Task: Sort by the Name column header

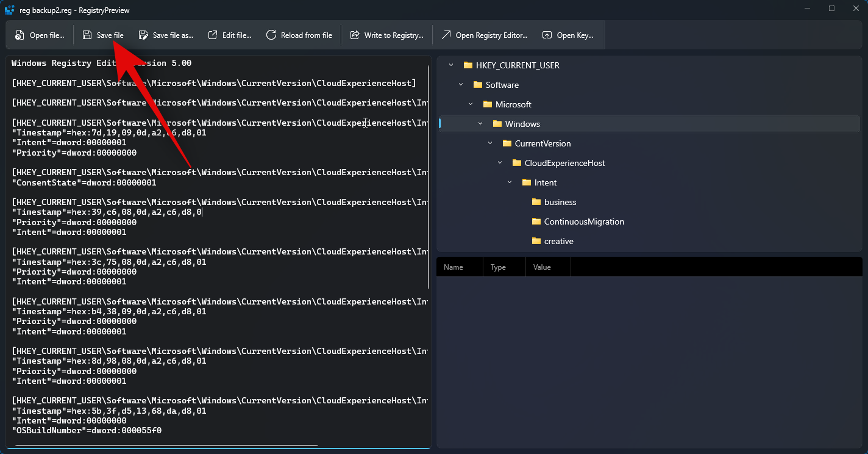Action: pyautogui.click(x=454, y=267)
